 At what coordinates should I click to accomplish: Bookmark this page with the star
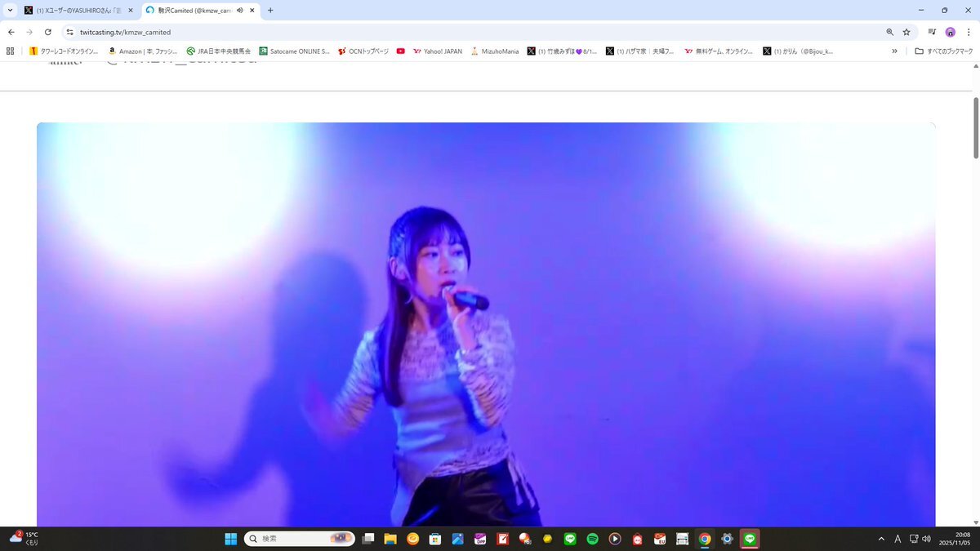coord(906,32)
